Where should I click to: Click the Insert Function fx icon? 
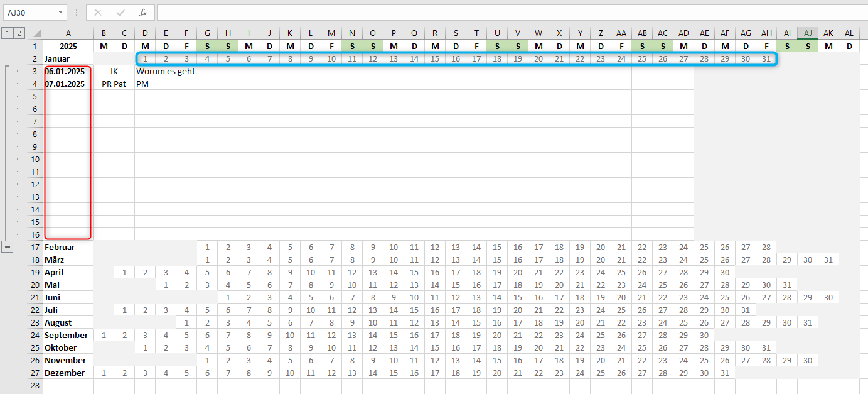tap(143, 13)
